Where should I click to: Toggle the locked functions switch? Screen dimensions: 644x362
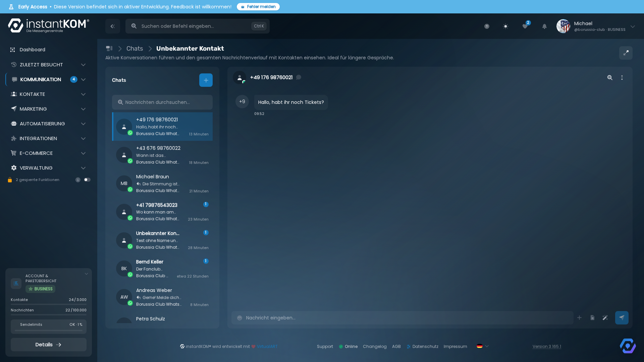[x=87, y=180]
